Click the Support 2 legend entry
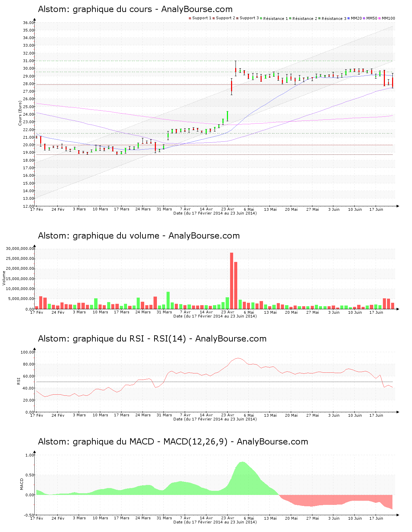 tap(224, 18)
